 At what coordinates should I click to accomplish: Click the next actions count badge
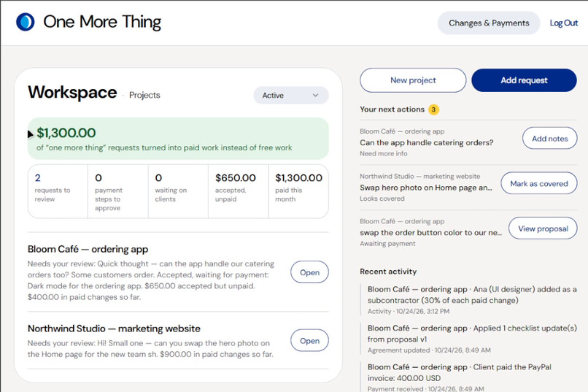(433, 109)
